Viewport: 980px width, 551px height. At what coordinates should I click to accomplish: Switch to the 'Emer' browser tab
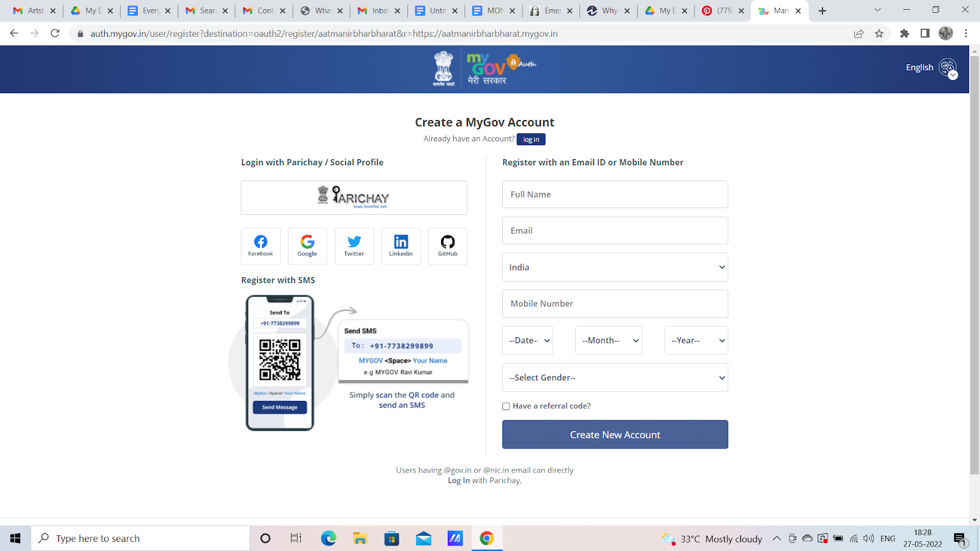pos(551,11)
